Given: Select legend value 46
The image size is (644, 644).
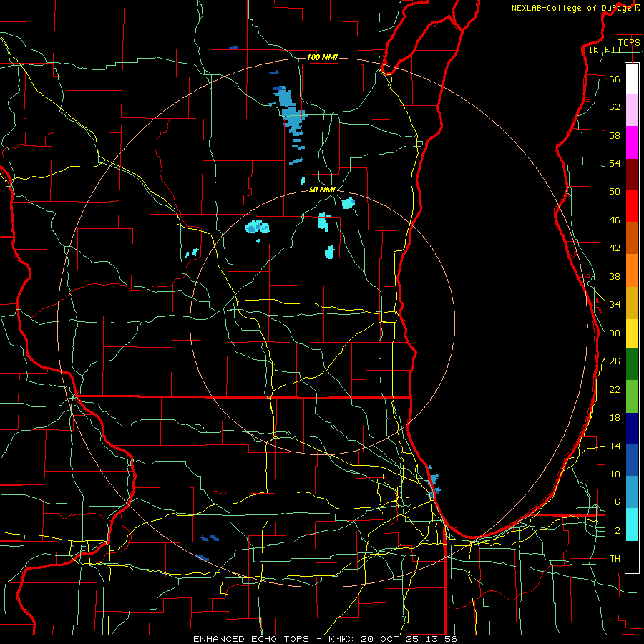Looking at the screenshot, I should [x=615, y=220].
